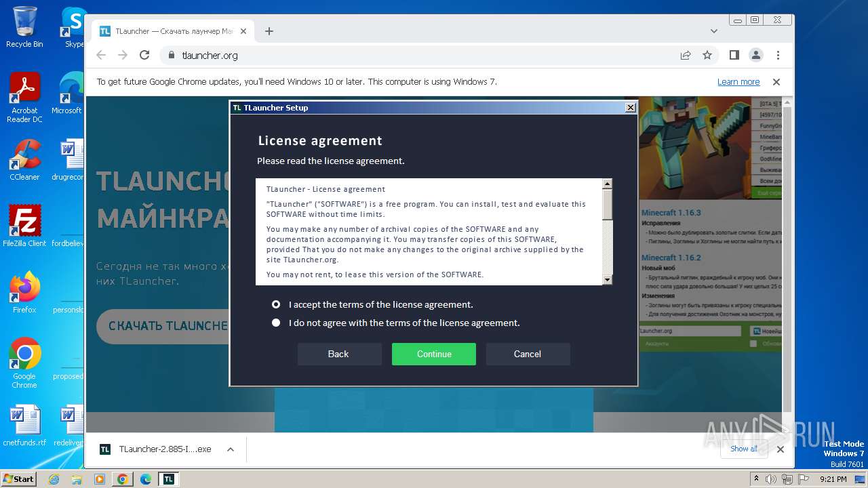Click the volume icon in system tray
The width and height of the screenshot is (868, 488).
click(771, 479)
